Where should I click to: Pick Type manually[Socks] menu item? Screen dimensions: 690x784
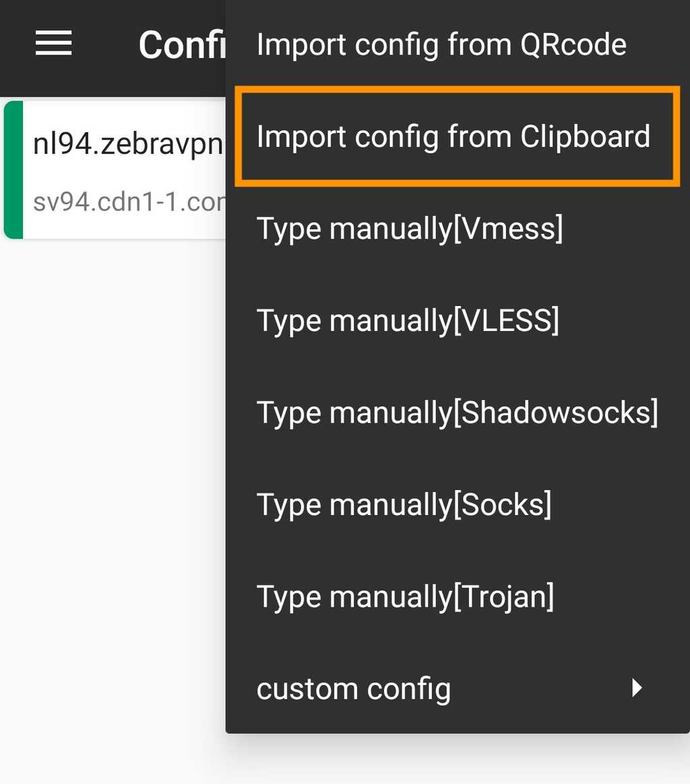[x=404, y=504]
